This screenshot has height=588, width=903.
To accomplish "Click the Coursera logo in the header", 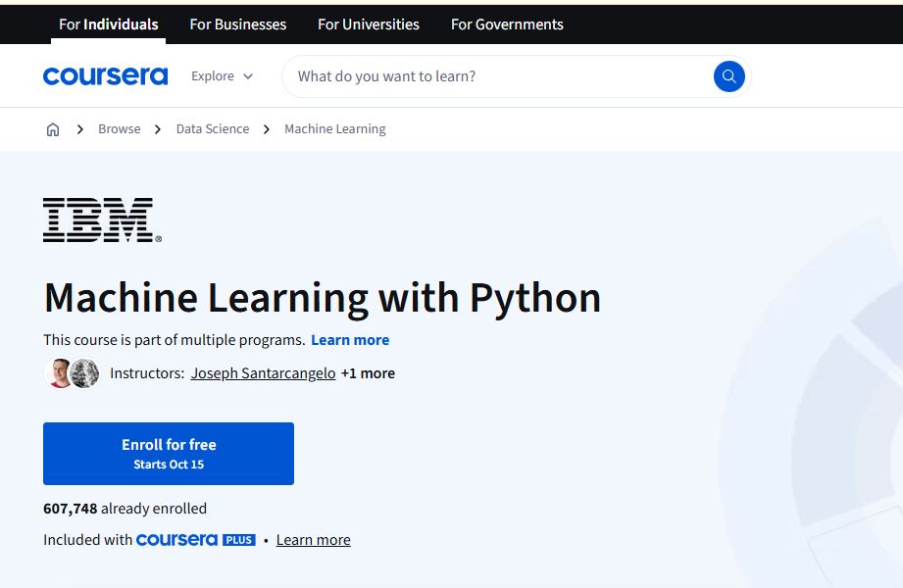I will coord(105,76).
